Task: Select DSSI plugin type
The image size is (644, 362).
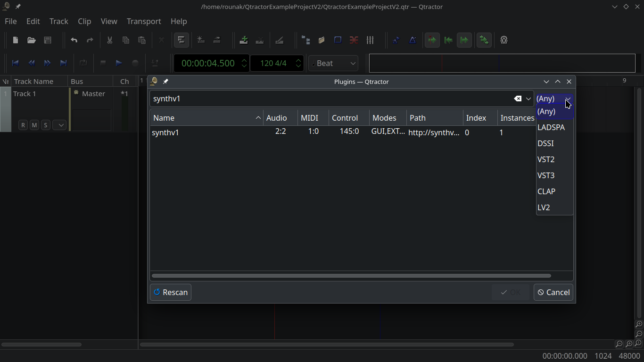Action: (x=554, y=143)
